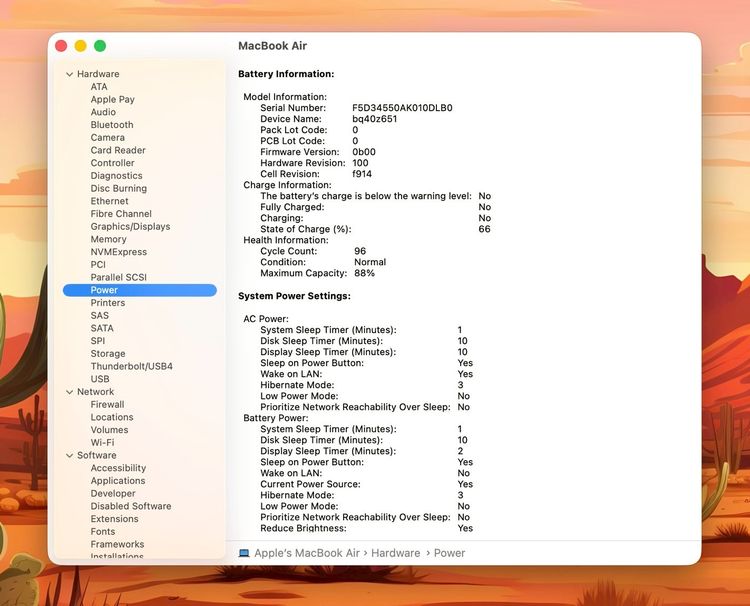Click serial number F5D34550AK010DLB0
Screen dimensions: 750x606
click(x=402, y=108)
